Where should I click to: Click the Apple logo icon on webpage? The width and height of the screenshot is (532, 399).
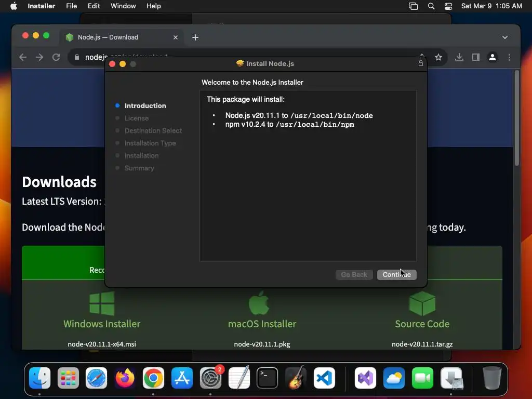259,303
